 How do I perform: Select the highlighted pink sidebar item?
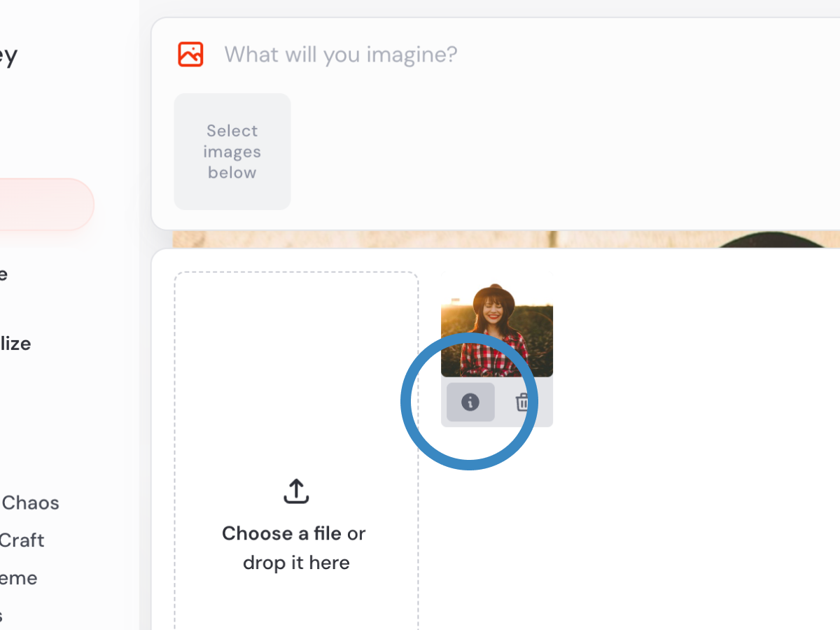[43, 204]
